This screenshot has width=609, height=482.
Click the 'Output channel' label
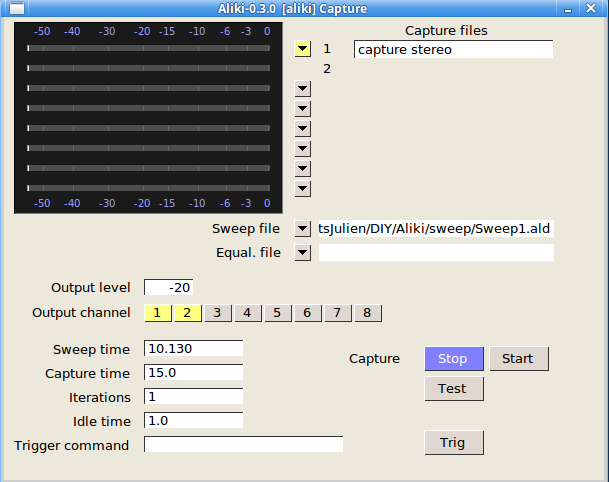[81, 313]
